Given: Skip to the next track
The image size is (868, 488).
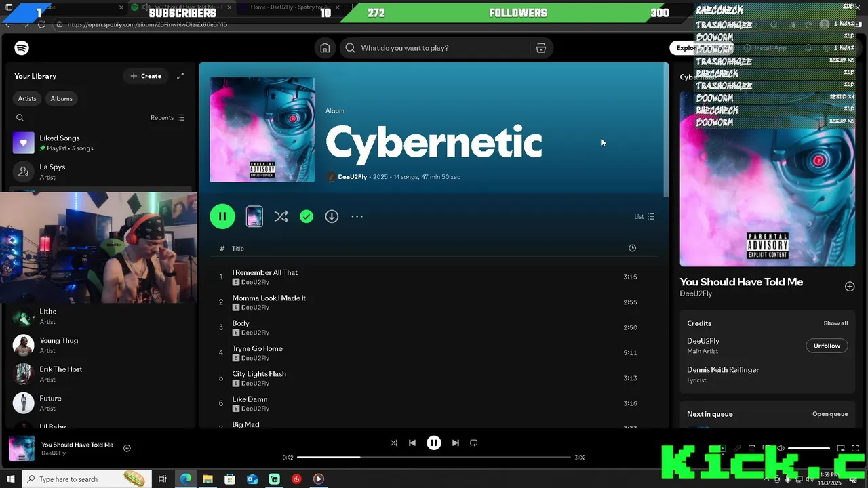Looking at the screenshot, I should click(x=456, y=443).
